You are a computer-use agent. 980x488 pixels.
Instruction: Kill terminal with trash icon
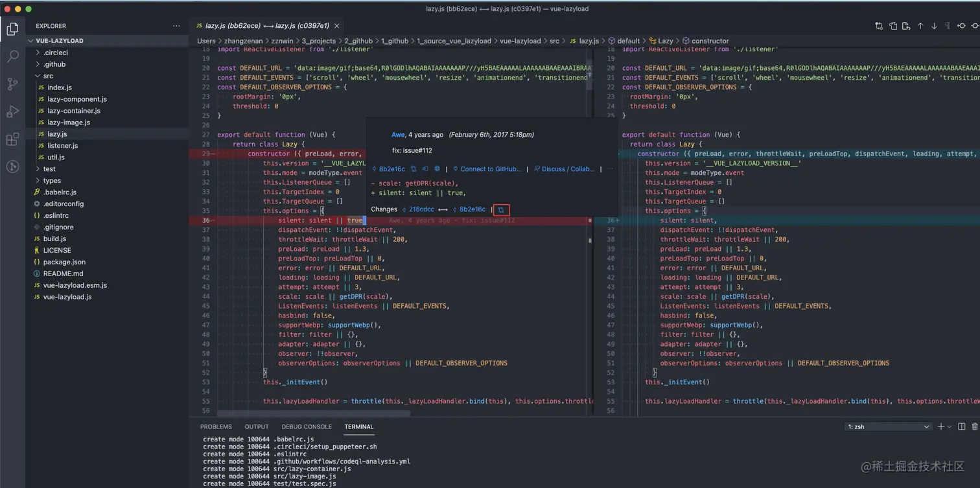pyautogui.click(x=974, y=426)
